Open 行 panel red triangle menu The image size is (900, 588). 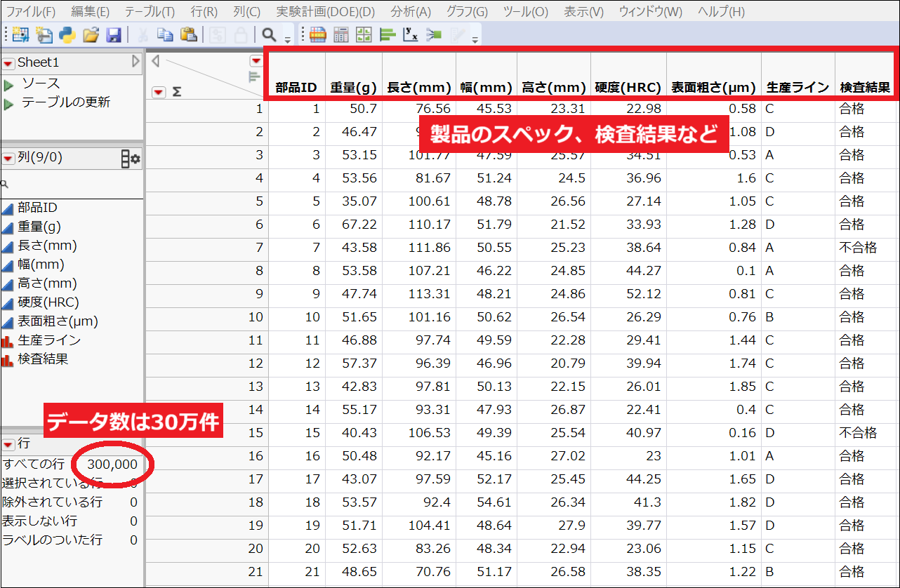tap(8, 444)
